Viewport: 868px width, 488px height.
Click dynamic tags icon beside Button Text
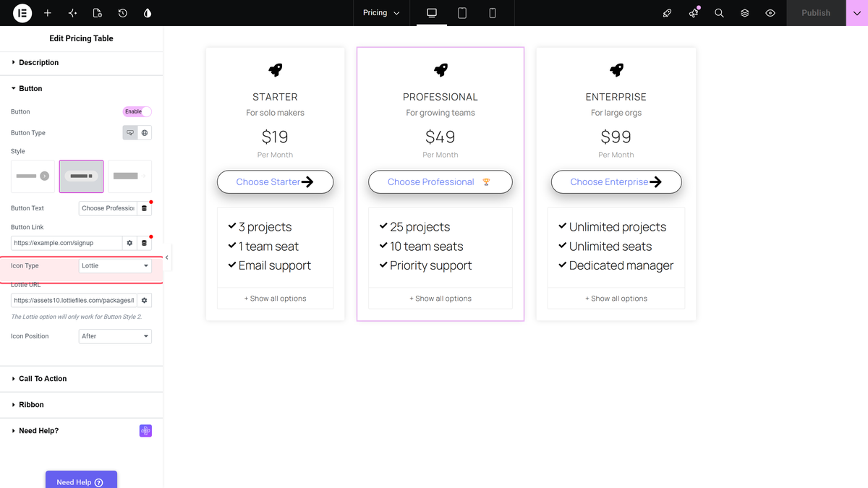144,208
